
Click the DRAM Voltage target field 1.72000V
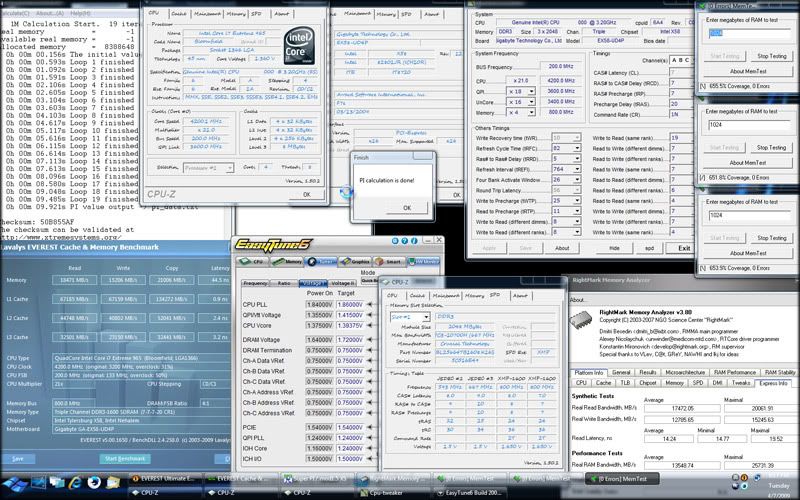(x=349, y=340)
